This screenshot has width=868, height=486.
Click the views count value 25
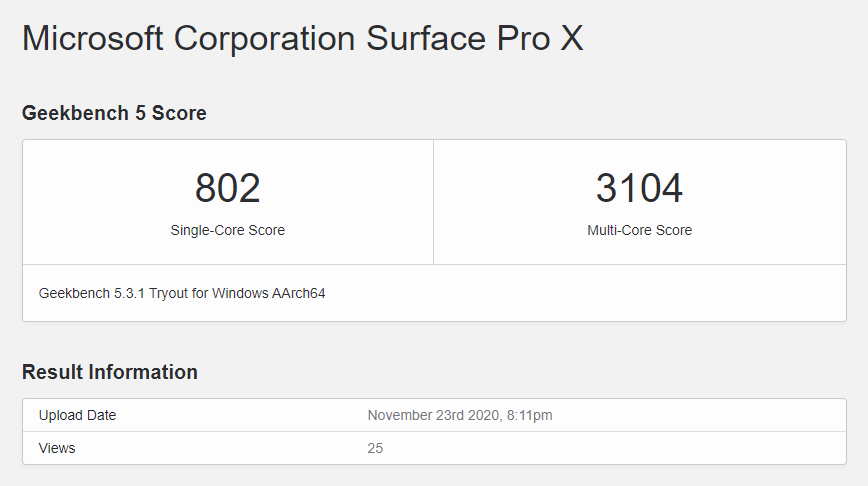point(375,448)
